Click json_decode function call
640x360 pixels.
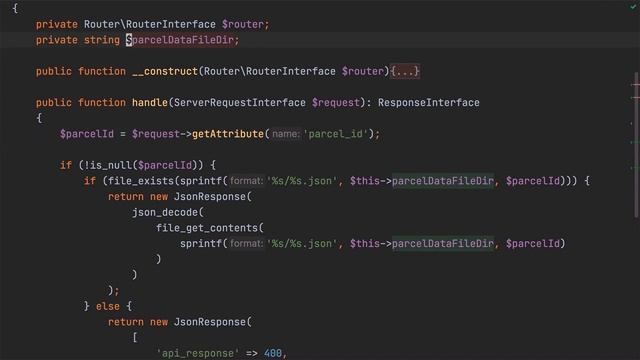point(164,213)
